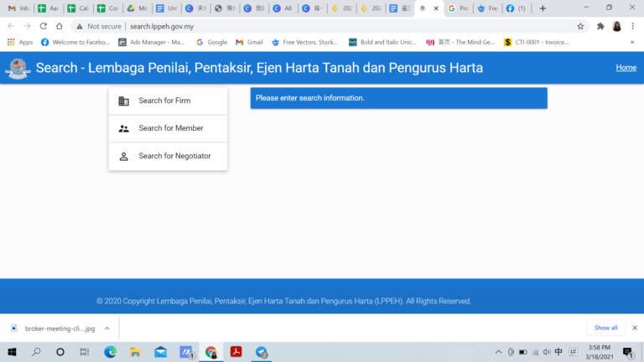Open the Ads Manager bookmark

click(x=152, y=42)
